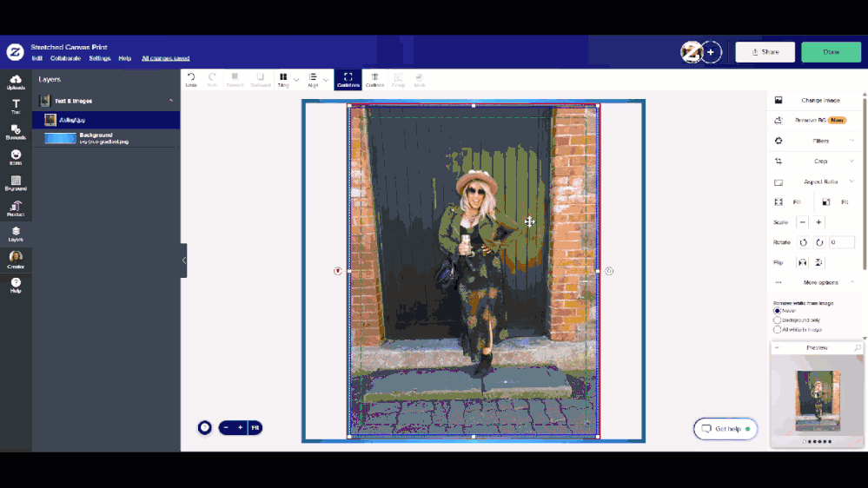This screenshot has height=488, width=868.
Task: Toggle the Guidelines toolbar button
Action: (348, 80)
